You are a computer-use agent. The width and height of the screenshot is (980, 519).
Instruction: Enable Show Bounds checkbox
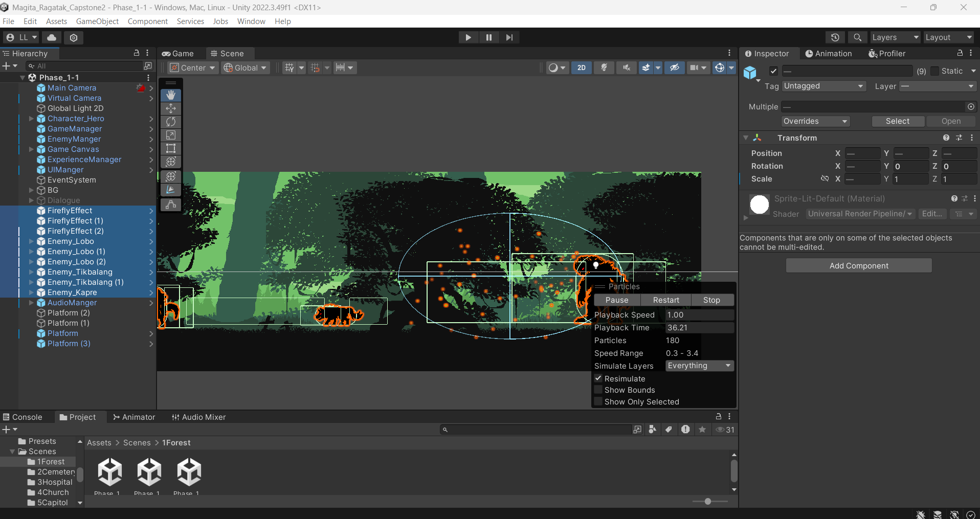(x=598, y=390)
